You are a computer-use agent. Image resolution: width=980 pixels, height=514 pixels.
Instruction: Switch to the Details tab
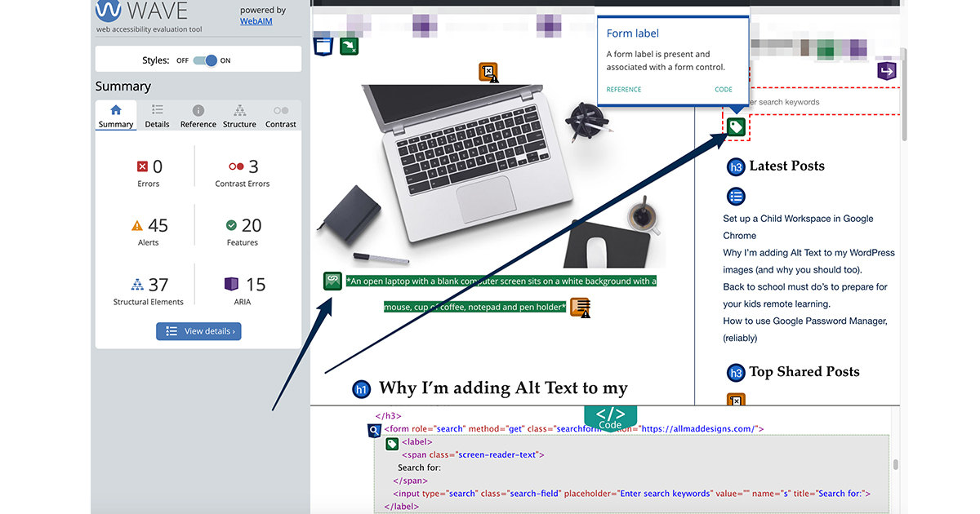pos(157,115)
